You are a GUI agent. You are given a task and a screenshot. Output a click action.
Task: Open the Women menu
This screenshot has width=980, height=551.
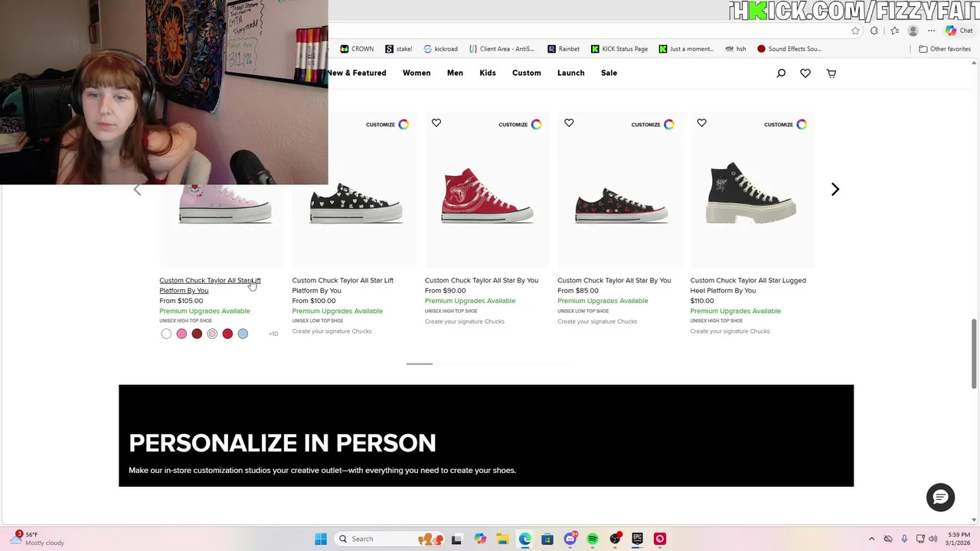click(416, 73)
